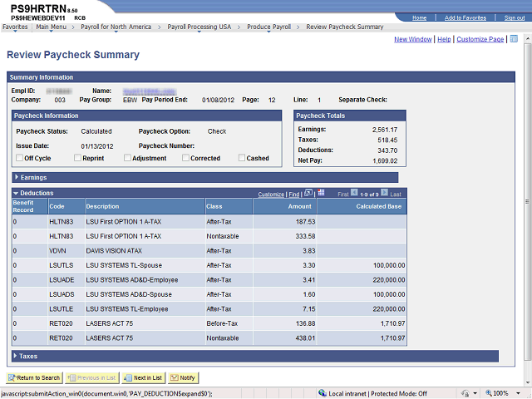Click the Next in List button

[143, 377]
